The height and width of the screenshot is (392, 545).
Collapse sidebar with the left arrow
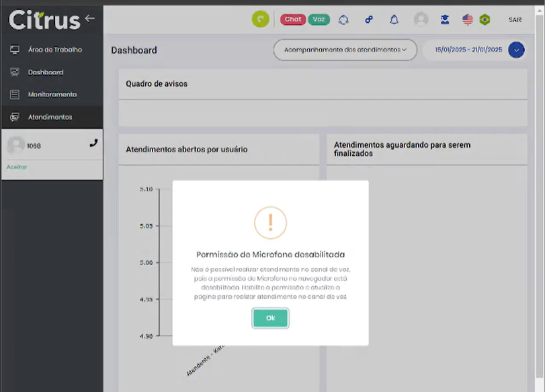[x=90, y=18]
